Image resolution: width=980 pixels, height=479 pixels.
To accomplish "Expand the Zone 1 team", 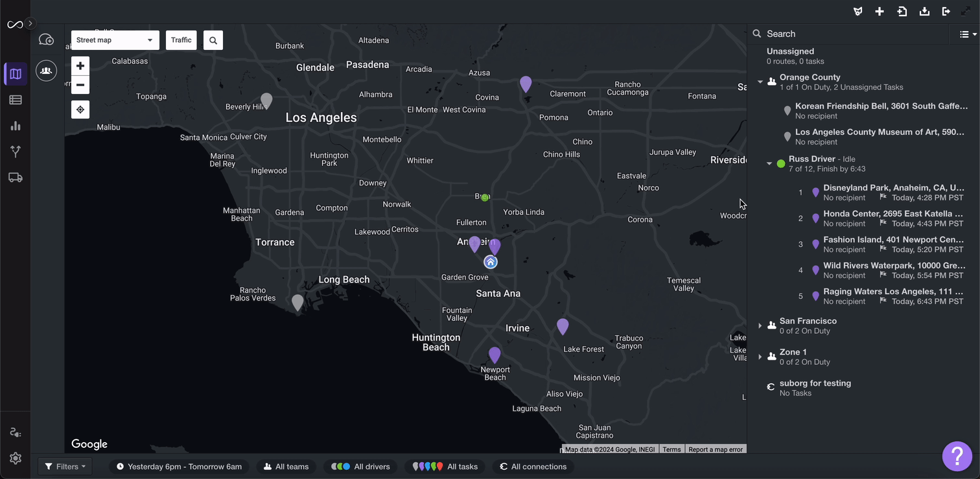I will [760, 356].
